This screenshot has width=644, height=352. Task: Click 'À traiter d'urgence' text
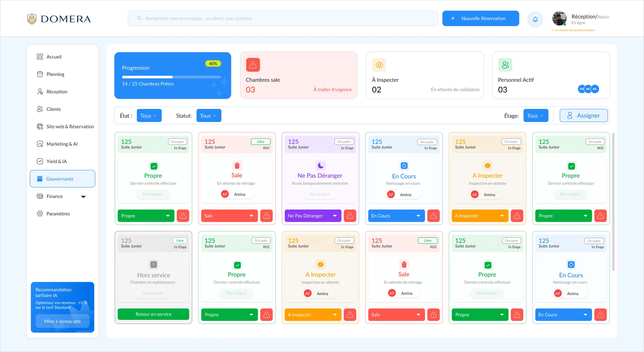[x=332, y=89]
